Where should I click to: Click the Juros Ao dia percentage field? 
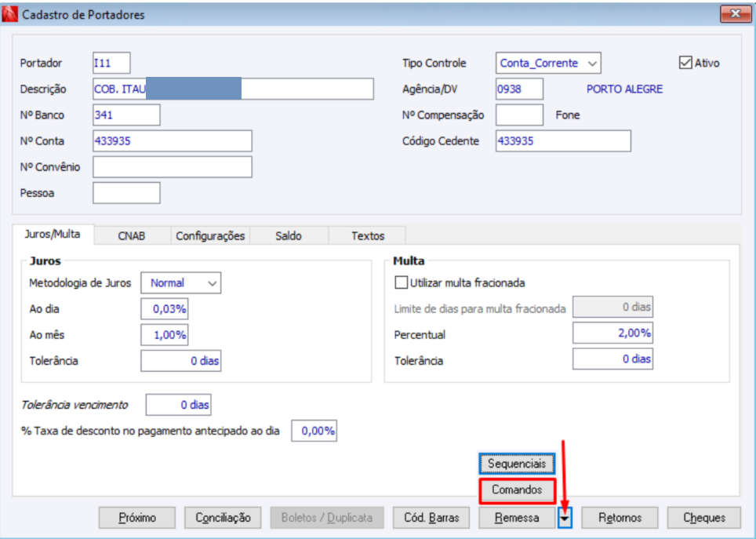pyautogui.click(x=165, y=309)
